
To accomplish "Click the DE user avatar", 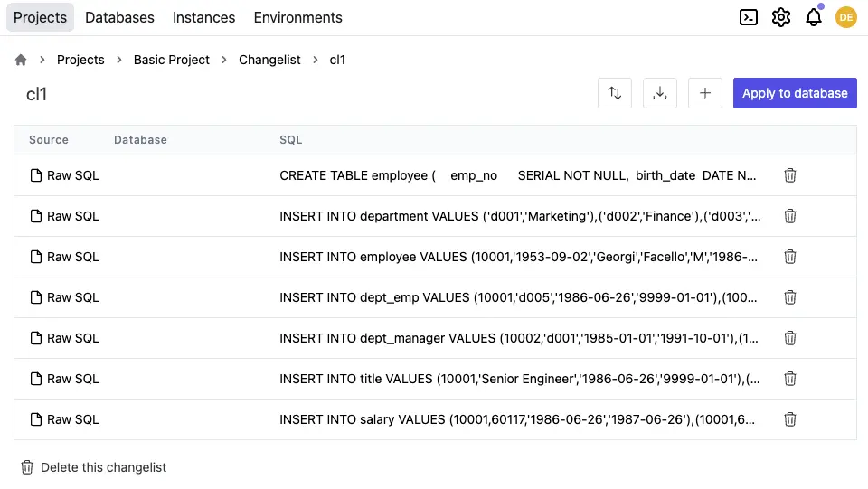I will pyautogui.click(x=845, y=17).
